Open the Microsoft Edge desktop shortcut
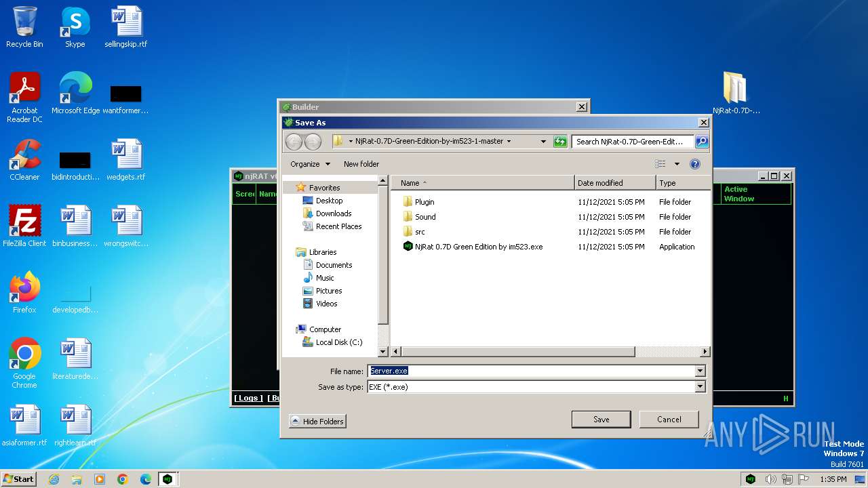868x488 pixels. (75, 94)
